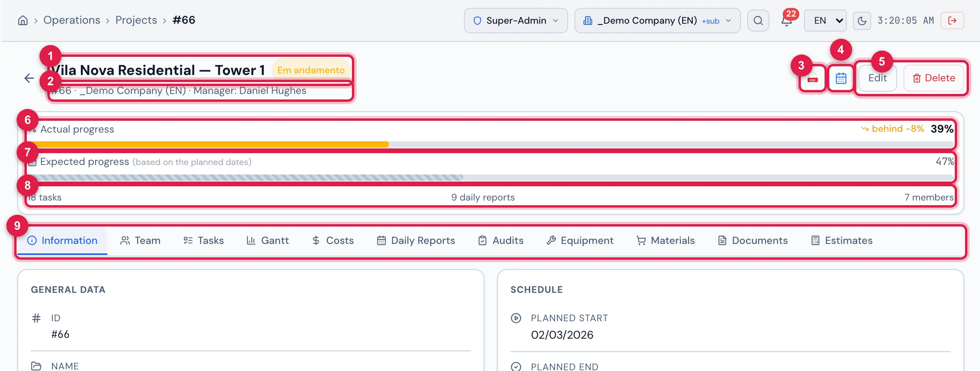This screenshot has width=980, height=371.
Task: Click the 3:20:05 AM clock
Action: [x=905, y=21]
